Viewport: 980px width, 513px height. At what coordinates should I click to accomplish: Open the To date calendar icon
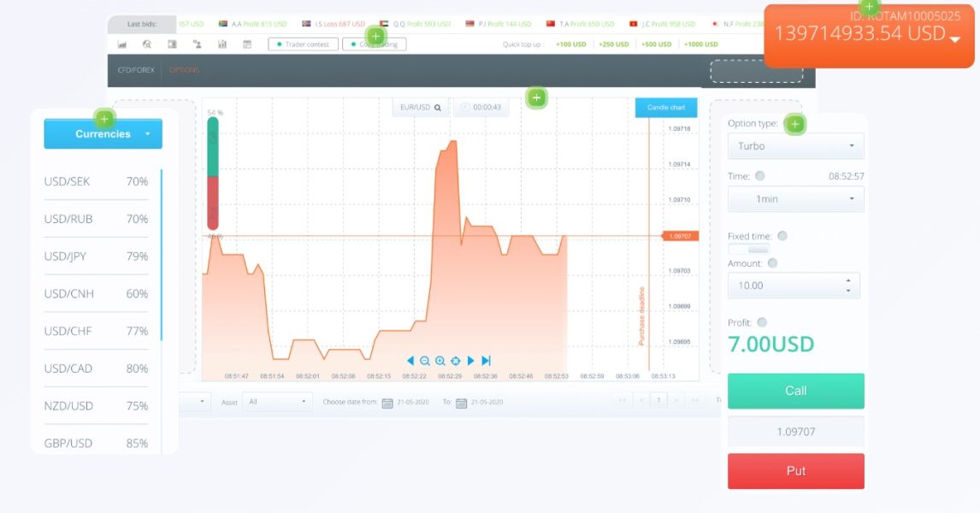pyautogui.click(x=461, y=403)
